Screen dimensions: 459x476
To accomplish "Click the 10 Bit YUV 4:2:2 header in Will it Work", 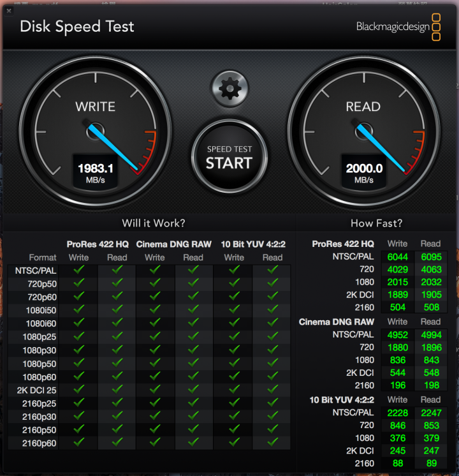I will tap(253, 244).
